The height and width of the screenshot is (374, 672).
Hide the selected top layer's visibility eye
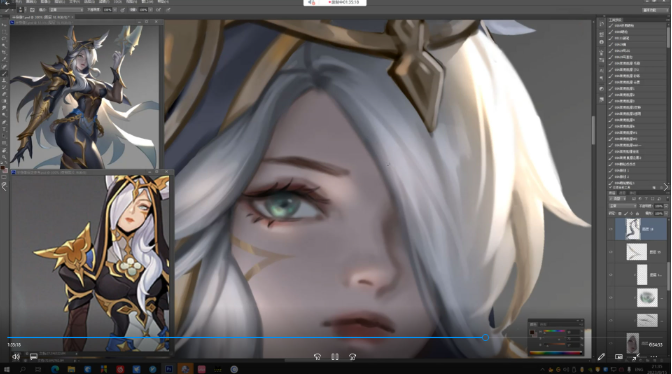(611, 229)
